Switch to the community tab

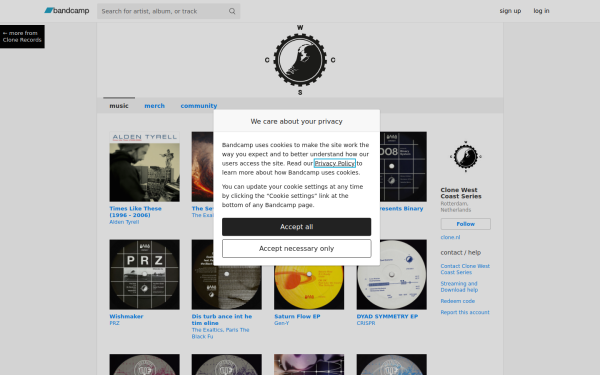pyautogui.click(x=199, y=106)
